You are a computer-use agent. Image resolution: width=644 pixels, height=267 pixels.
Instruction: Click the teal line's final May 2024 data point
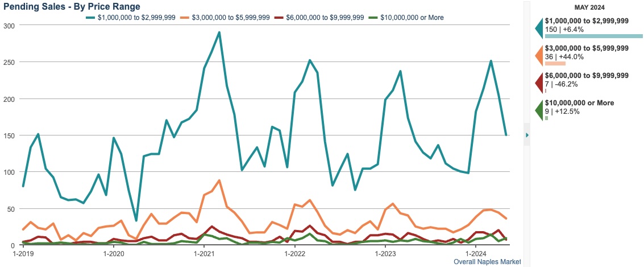point(506,134)
